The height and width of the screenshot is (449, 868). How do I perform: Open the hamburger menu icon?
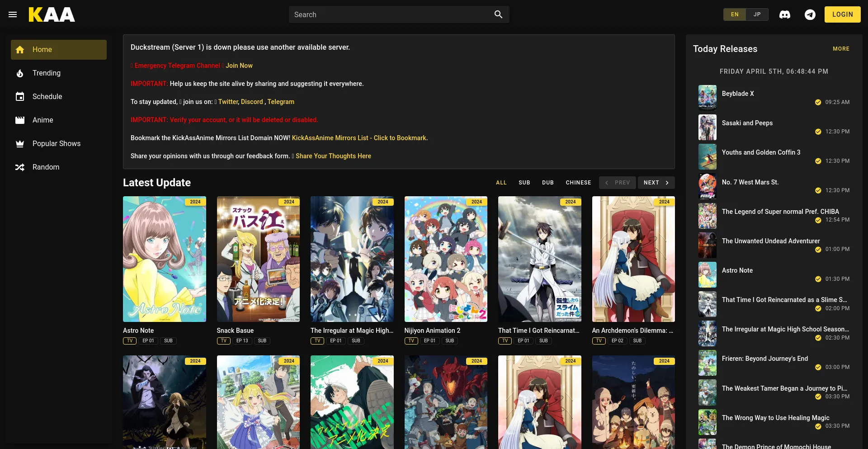[13, 14]
